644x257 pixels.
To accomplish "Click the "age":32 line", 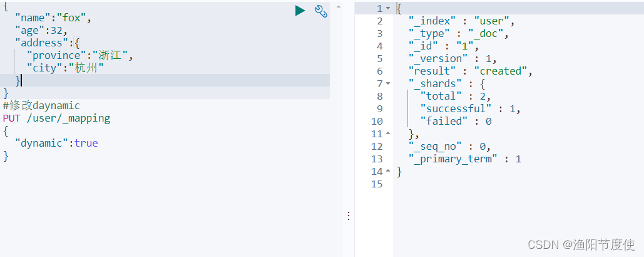I will [41, 31].
